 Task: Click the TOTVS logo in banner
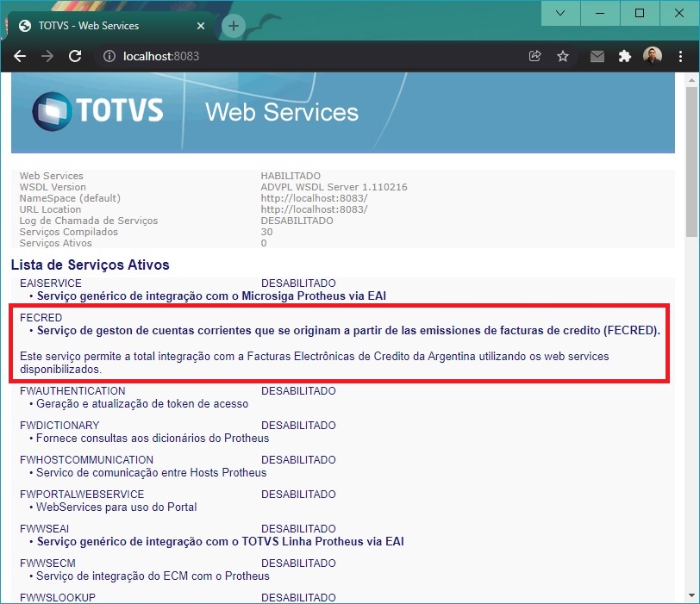point(97,111)
